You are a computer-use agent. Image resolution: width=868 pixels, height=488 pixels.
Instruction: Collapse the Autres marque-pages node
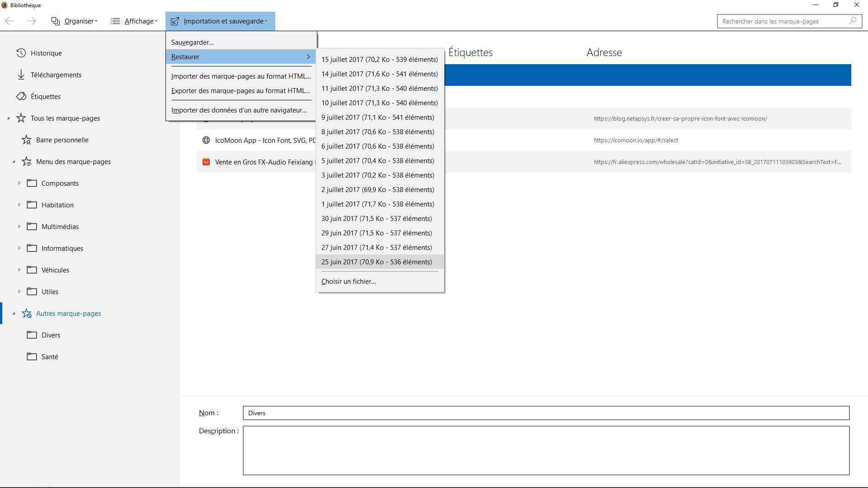click(14, 314)
